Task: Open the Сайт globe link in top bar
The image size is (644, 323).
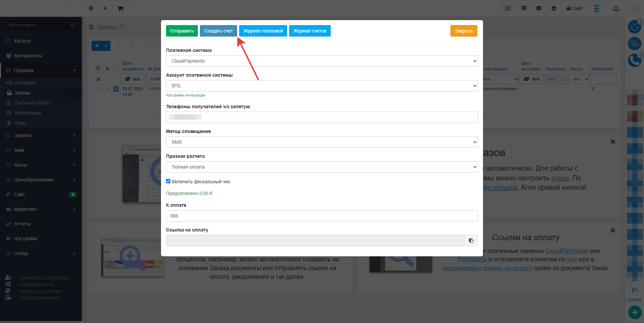Action: click(x=575, y=8)
